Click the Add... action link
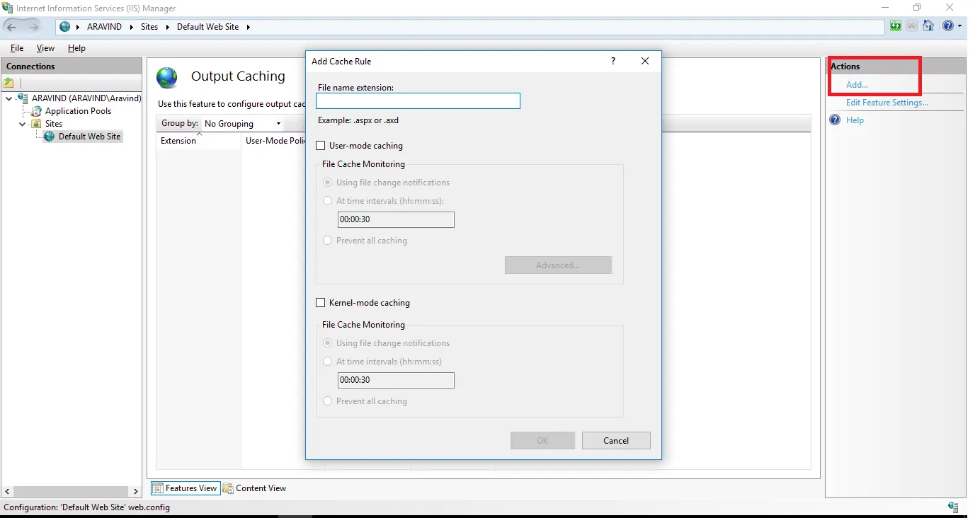 857,85
